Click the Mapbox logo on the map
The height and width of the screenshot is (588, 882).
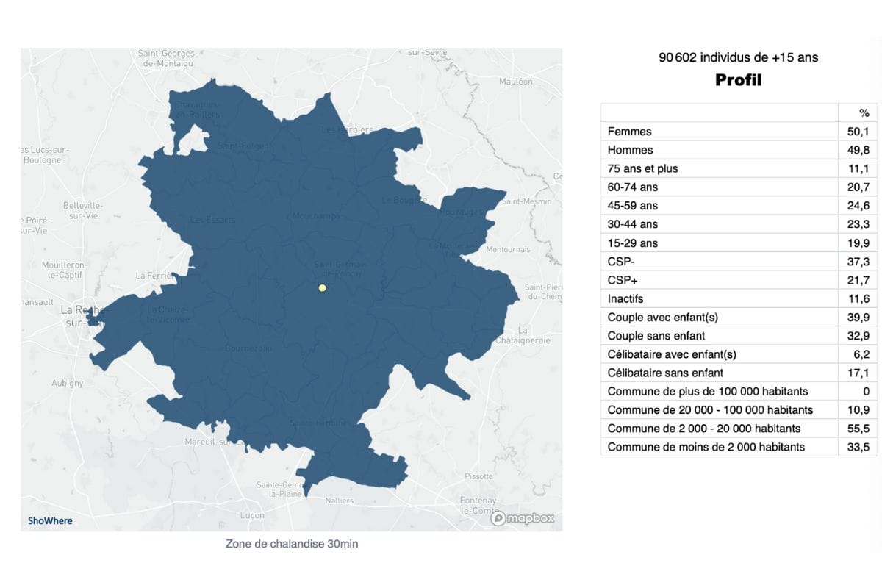(523, 518)
